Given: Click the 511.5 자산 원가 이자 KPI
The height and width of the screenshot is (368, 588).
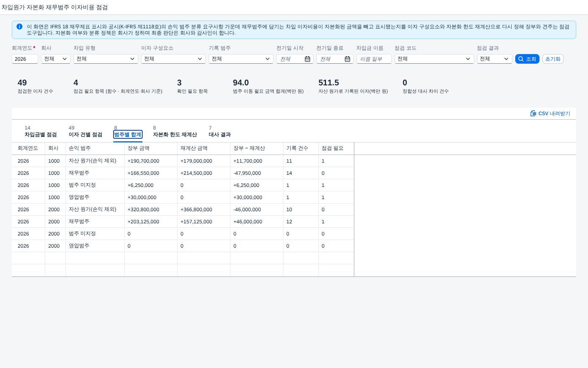Looking at the screenshot, I should (353, 86).
